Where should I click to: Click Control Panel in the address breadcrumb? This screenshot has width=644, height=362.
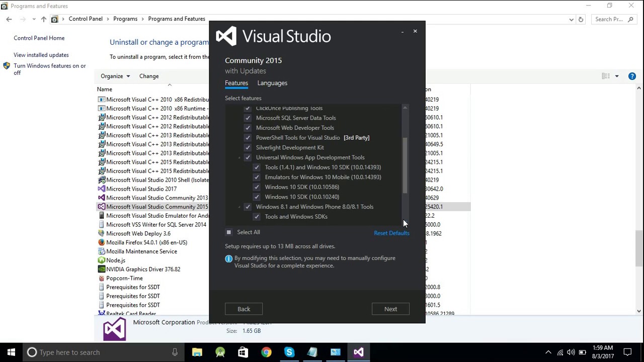tap(86, 19)
